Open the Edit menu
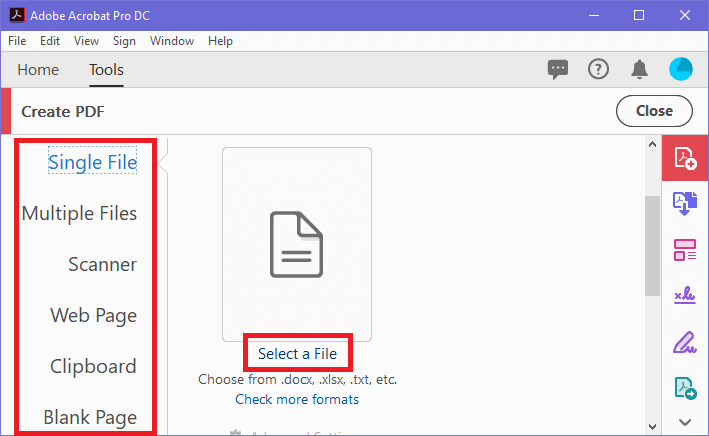709x436 pixels. [50, 41]
